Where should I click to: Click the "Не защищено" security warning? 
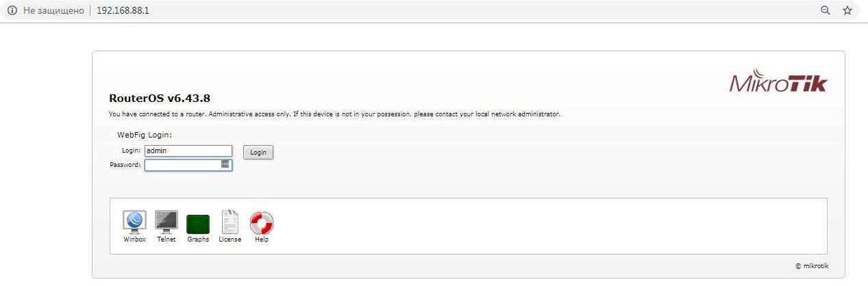[53, 11]
